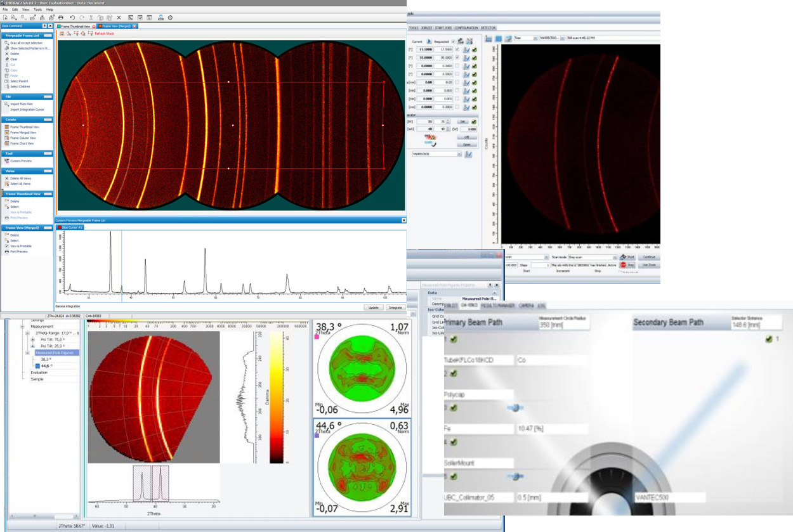Click the grid icon left of Refresh Mask
The image size is (793, 532).
(62, 34)
